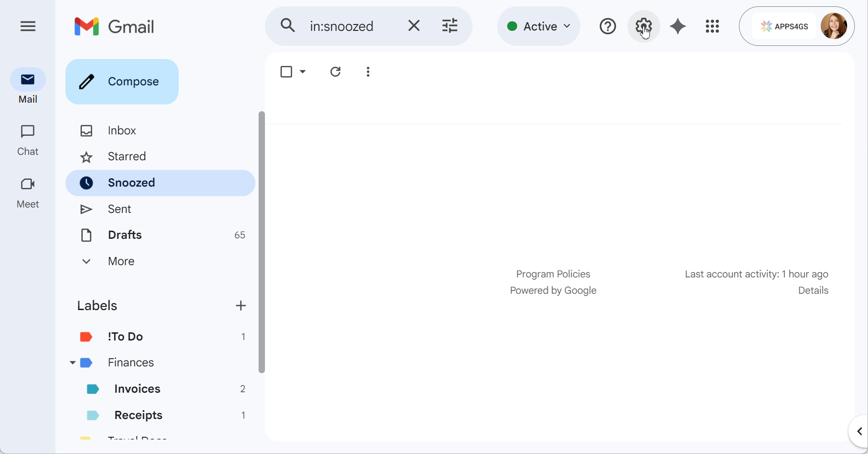Open the selection options arrow
Image resolution: width=868 pixels, height=454 pixels.
click(302, 72)
